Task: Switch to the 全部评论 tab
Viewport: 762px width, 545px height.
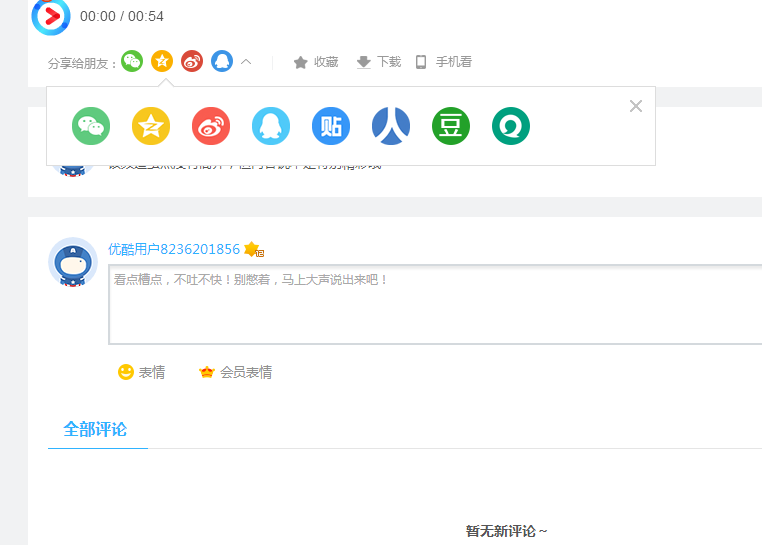Action: [95, 429]
